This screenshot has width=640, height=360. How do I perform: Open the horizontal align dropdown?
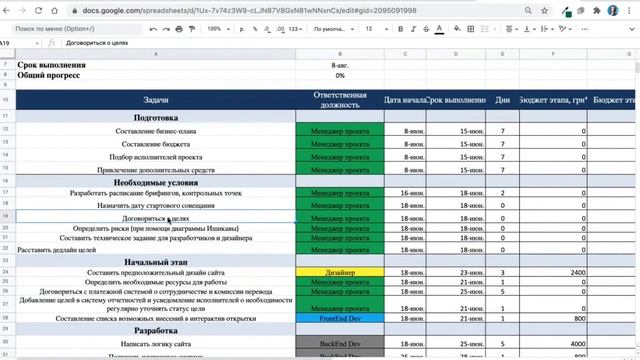pos(511,29)
